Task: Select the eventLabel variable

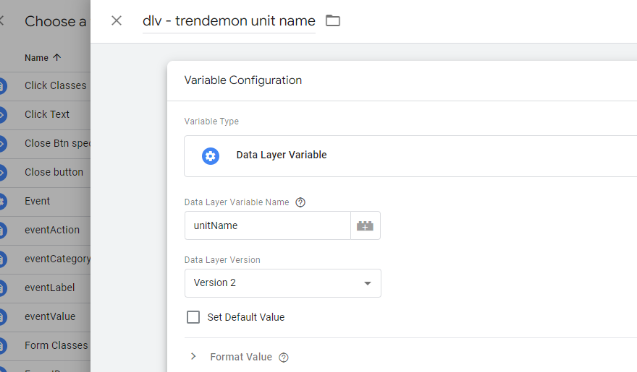Action: [x=50, y=288]
